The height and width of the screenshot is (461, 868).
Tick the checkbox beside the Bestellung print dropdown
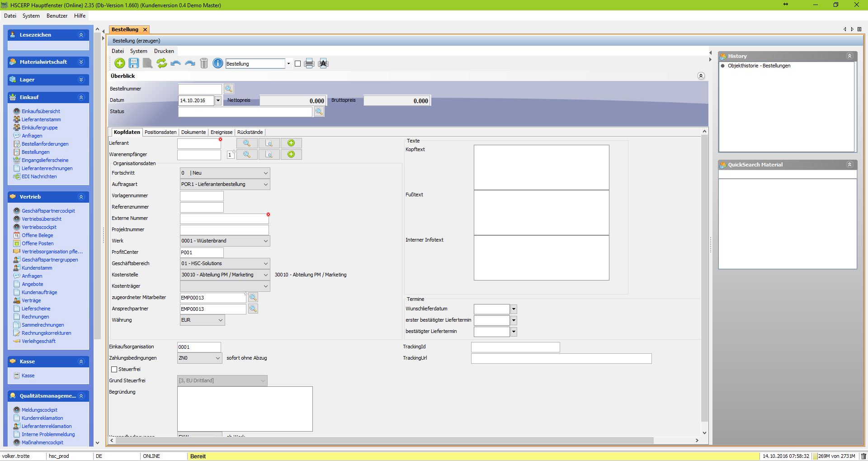297,64
